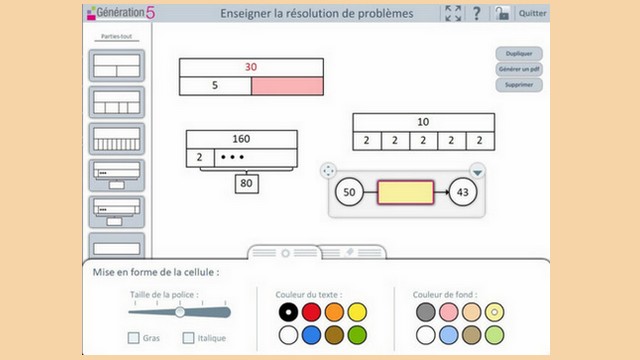640x360 pixels.
Task: Select the pink filled cell
Action: click(x=287, y=86)
